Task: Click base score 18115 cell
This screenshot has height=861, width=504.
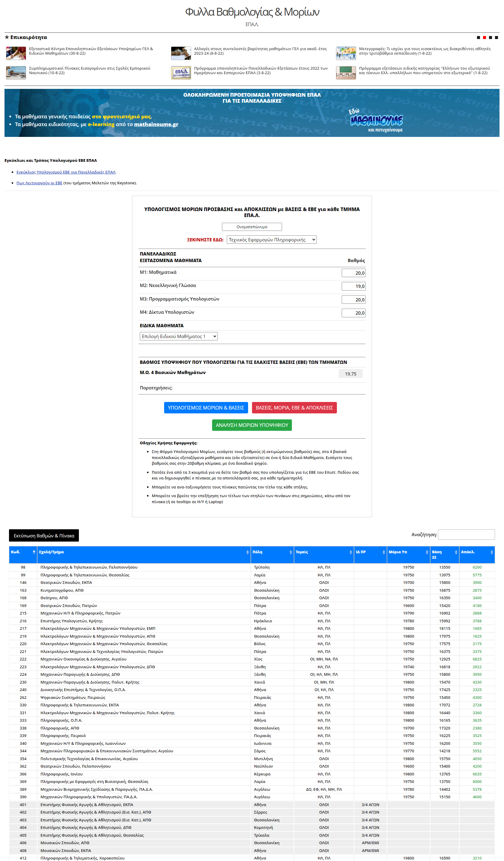Action: 445,628
